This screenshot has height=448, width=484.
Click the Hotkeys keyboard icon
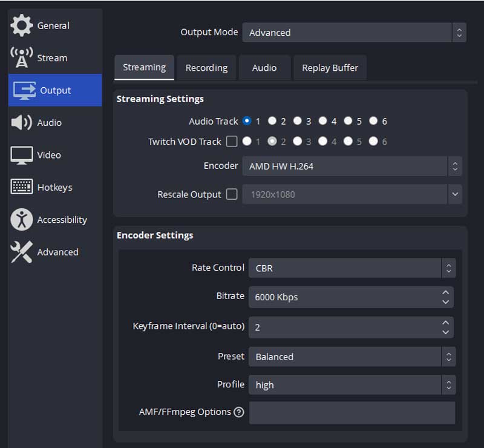22,186
